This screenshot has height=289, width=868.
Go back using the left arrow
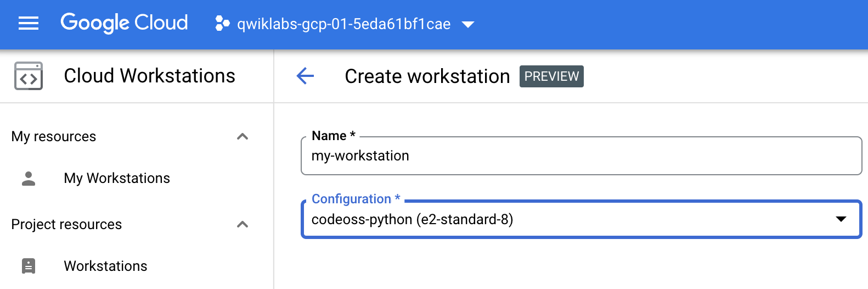(x=305, y=76)
